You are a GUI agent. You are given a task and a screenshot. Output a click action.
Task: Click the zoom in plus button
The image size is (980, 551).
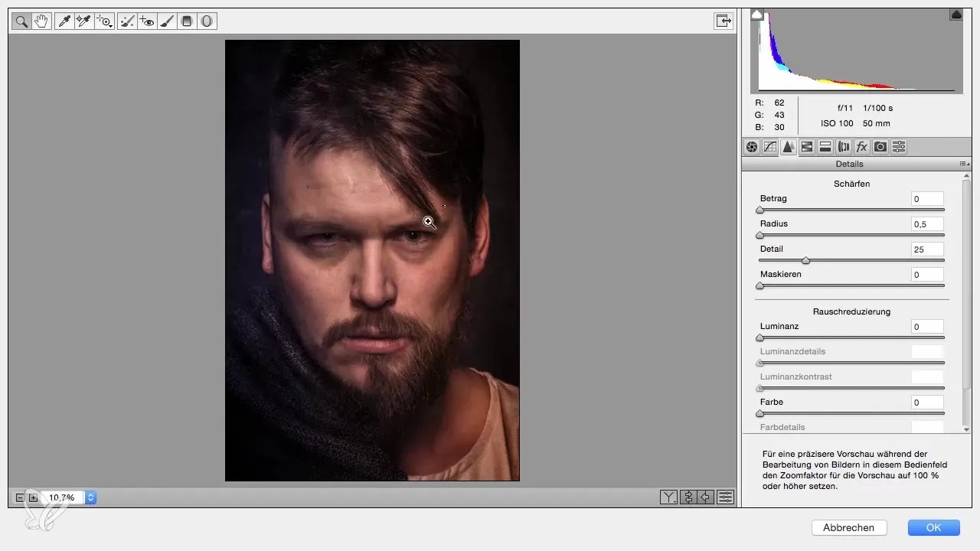coord(33,497)
